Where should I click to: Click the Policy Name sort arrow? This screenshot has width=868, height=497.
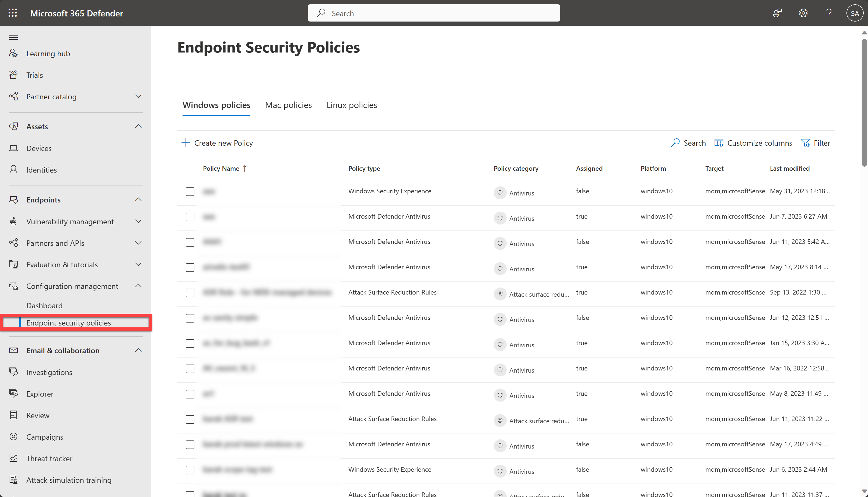246,168
